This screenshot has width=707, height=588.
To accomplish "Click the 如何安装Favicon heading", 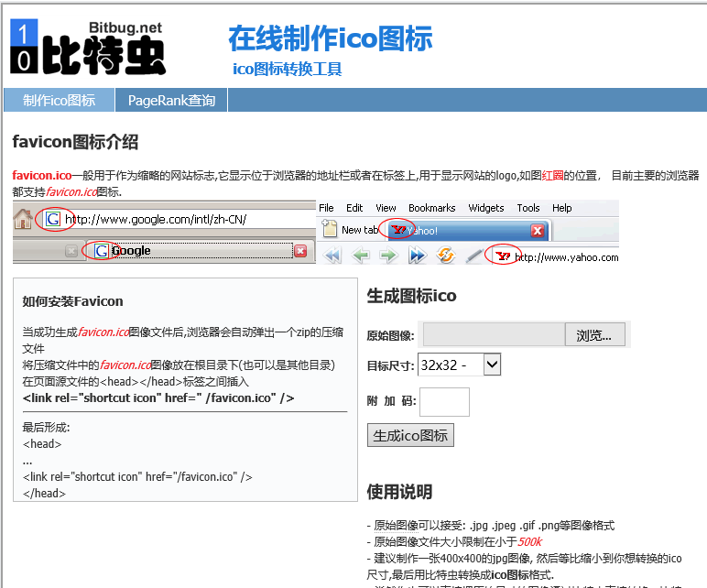I will [72, 301].
